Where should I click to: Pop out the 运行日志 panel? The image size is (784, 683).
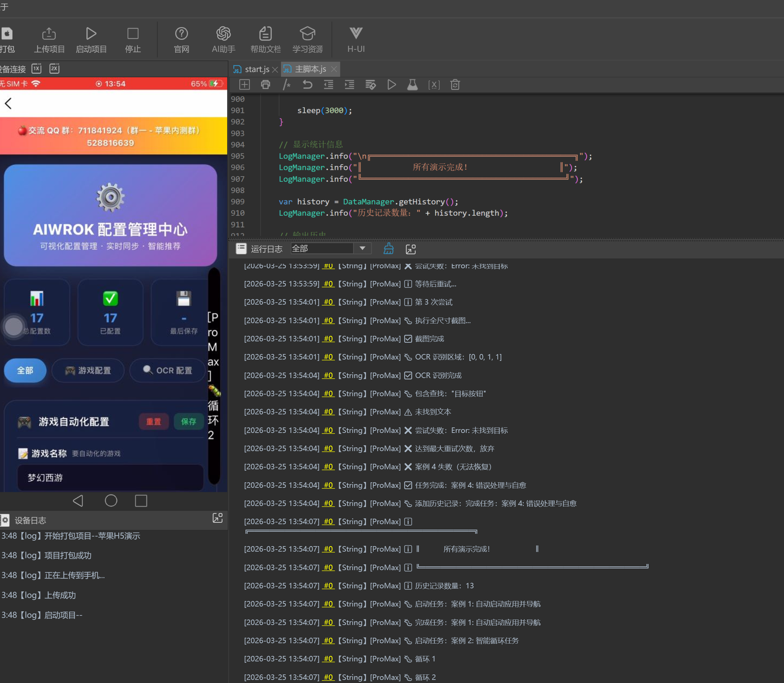pos(411,249)
